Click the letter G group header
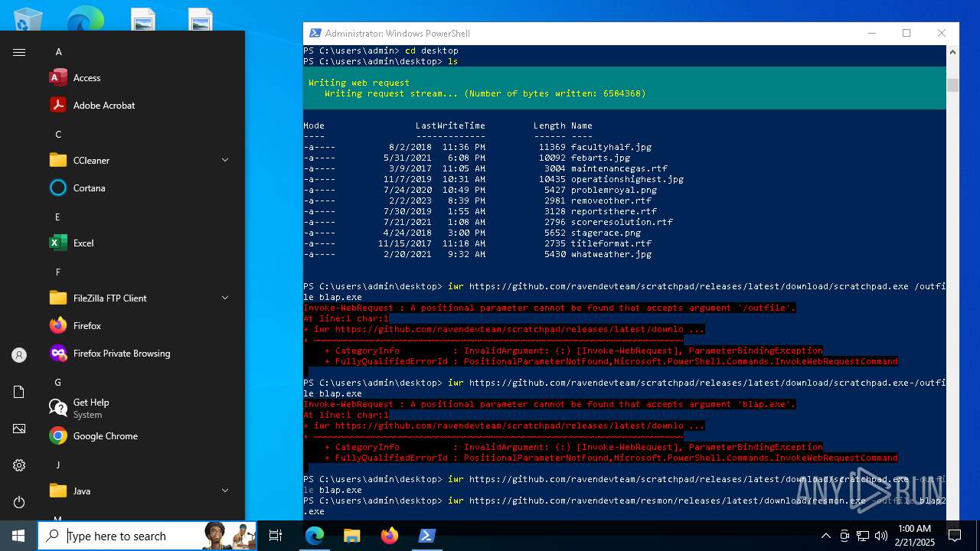Viewport: 980px width, 551px height. 58,383
